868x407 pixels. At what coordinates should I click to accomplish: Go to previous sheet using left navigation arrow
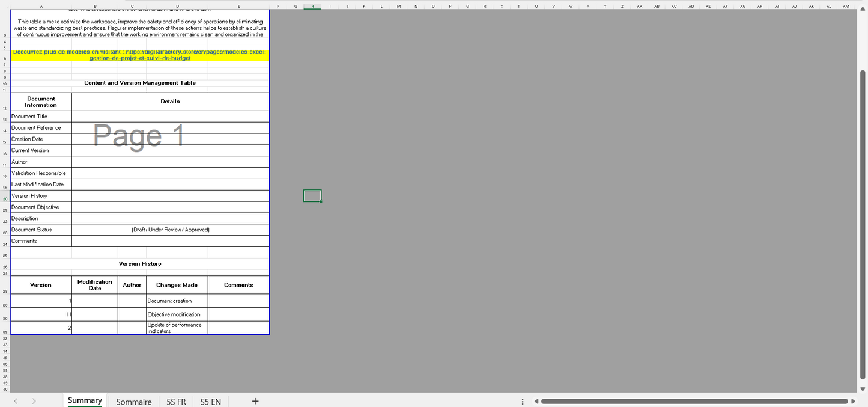(x=16, y=401)
